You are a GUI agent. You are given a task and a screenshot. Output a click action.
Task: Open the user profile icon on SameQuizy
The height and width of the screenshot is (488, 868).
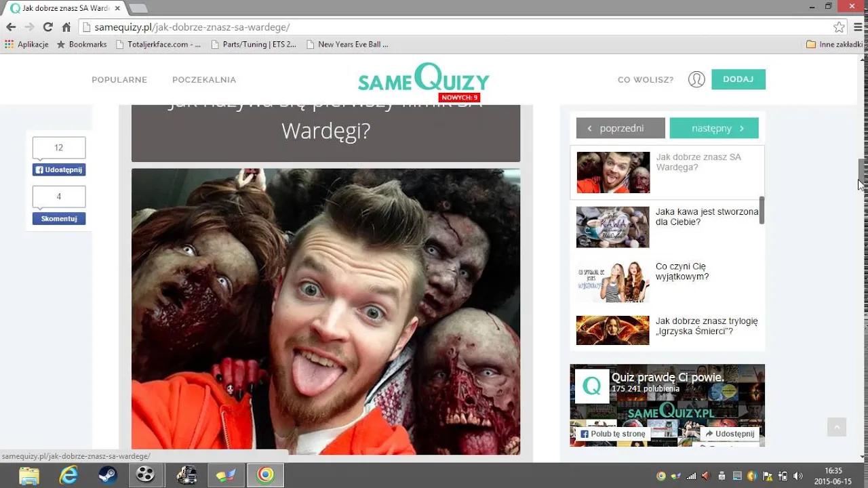(x=696, y=79)
